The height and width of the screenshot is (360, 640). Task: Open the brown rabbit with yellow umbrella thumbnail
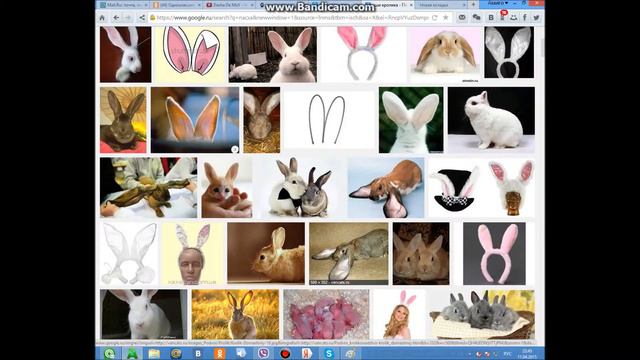click(x=123, y=120)
